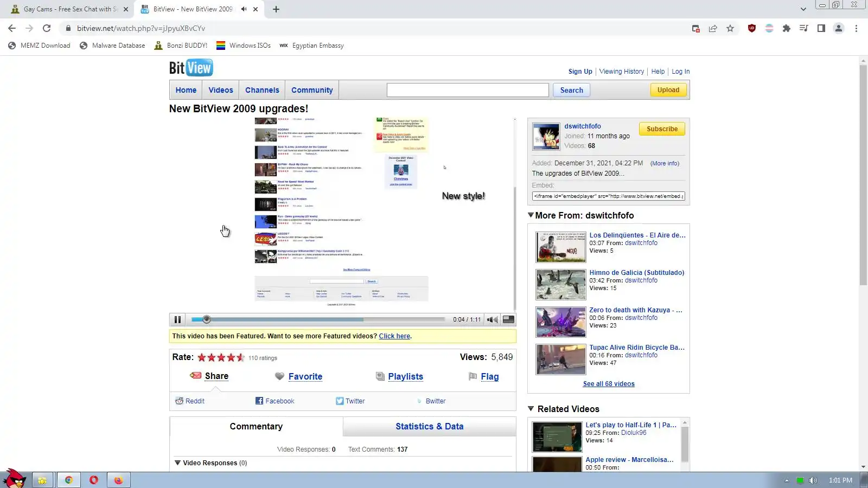Open the Share envelope icon
868x488 pixels.
coord(196,376)
